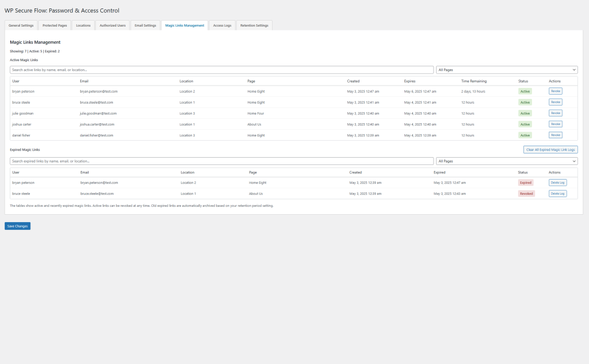589x364 pixels.
Task: Delete log for revoked bruce steele link
Action: pos(557,194)
